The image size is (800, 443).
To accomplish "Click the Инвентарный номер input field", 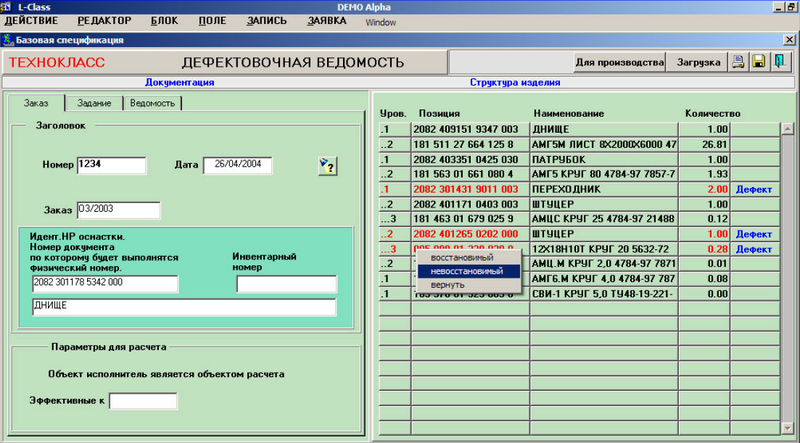I will pyautogui.click(x=287, y=284).
